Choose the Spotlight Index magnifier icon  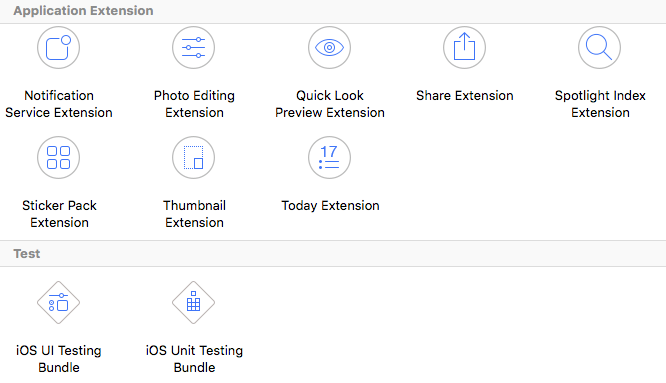[x=599, y=48]
